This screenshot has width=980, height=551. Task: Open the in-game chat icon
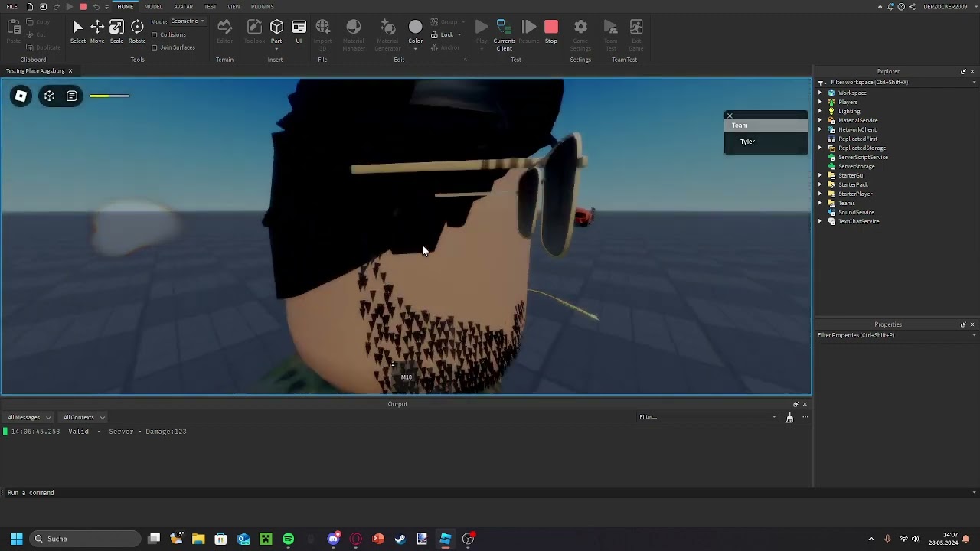click(x=72, y=96)
